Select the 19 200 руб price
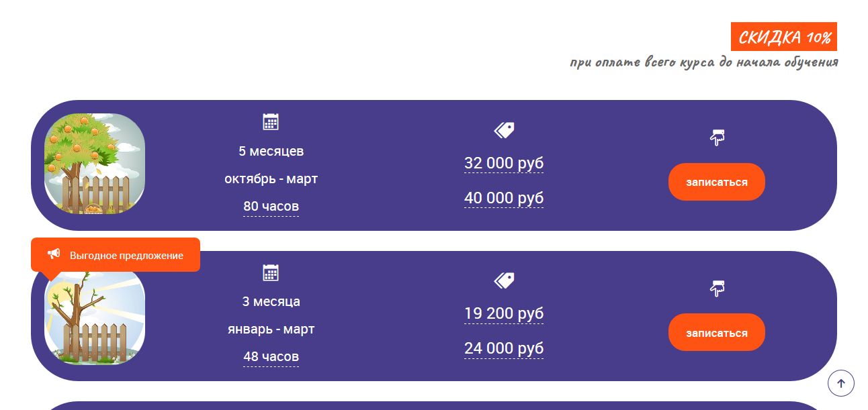 504,314
